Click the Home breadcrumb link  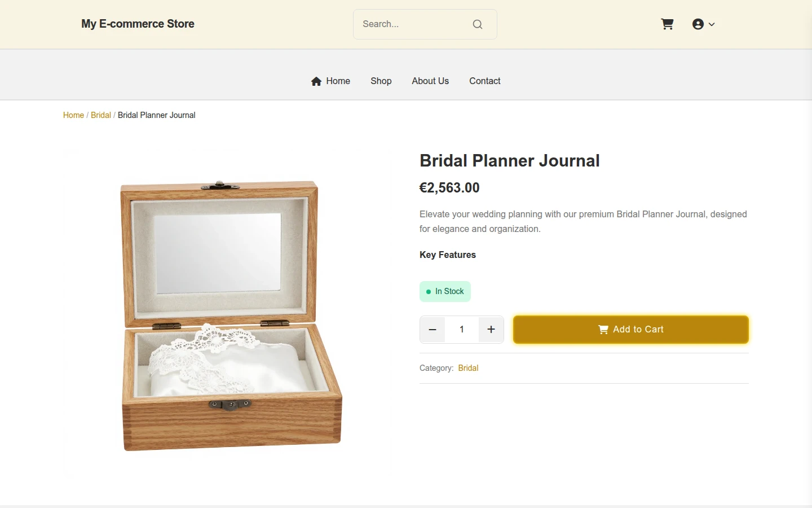[73, 115]
